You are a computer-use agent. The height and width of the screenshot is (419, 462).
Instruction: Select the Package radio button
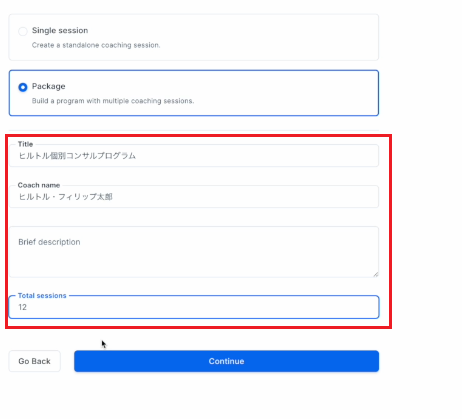coord(23,87)
